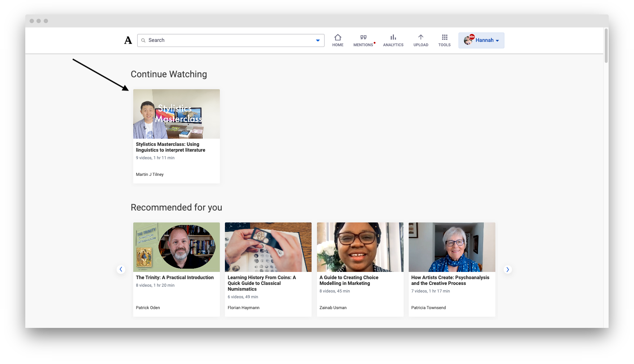Switch to ANALYTICS section
Viewport: 634px width, 364px height.
pos(393,45)
